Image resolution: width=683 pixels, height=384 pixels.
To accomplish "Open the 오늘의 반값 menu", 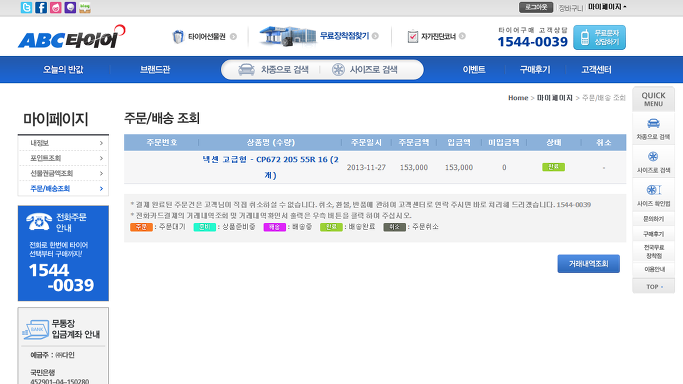I will (63, 70).
